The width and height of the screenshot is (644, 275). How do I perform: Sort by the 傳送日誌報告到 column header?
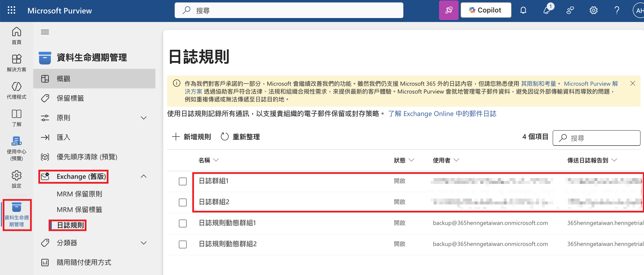pyautogui.click(x=592, y=160)
